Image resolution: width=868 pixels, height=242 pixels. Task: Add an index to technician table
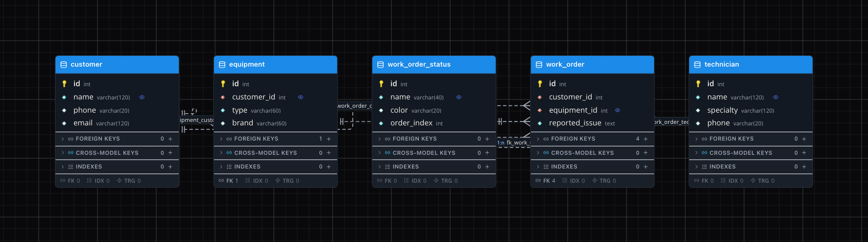coord(804,167)
